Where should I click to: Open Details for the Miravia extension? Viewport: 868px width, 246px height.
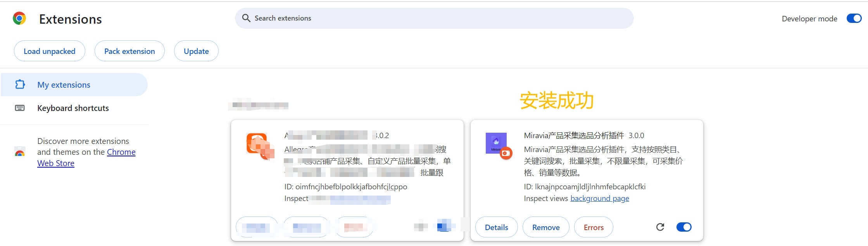pyautogui.click(x=496, y=227)
